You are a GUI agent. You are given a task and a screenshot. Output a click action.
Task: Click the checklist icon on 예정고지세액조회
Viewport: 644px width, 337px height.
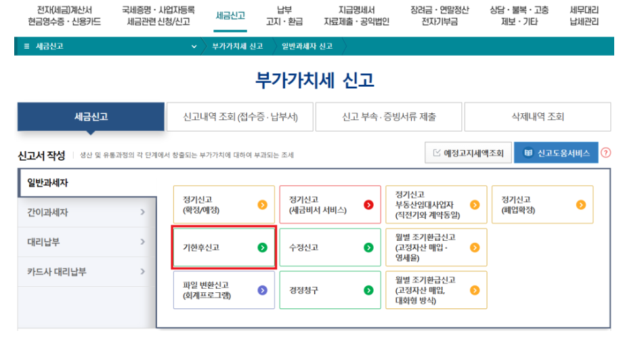pos(437,153)
